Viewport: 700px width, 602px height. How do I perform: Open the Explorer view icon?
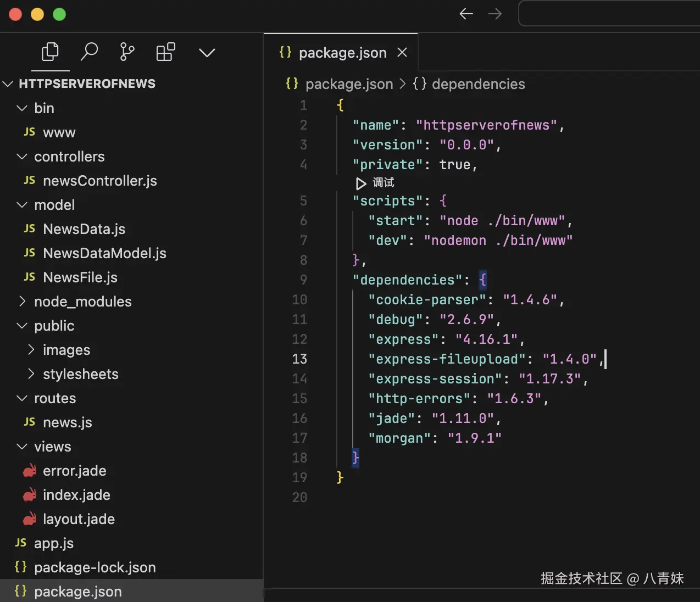(50, 52)
